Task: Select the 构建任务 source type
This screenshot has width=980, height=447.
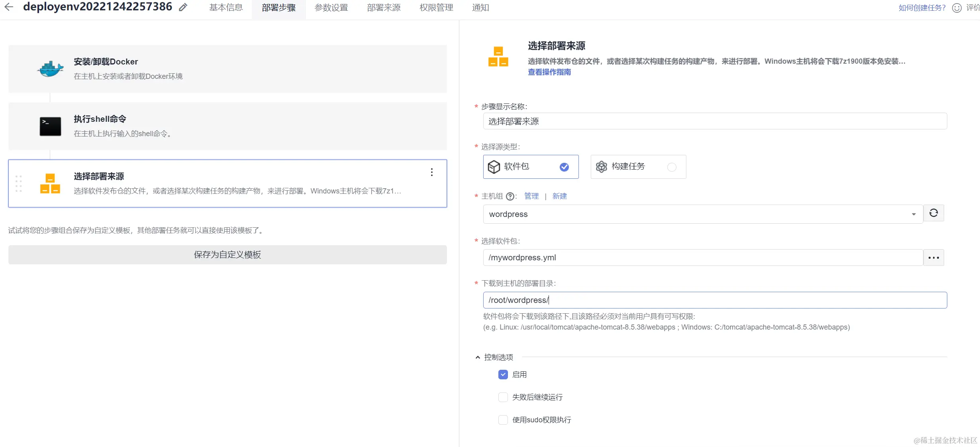Action: 638,167
